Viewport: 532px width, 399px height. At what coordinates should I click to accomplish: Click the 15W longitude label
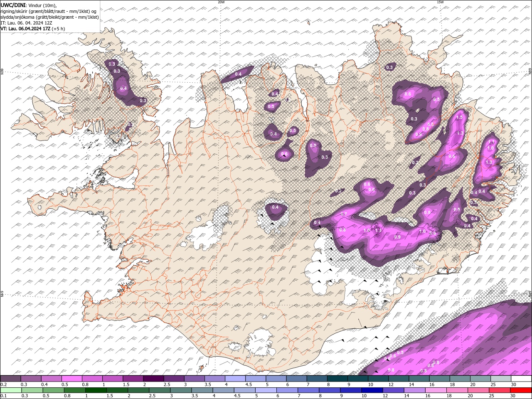(440, 2)
